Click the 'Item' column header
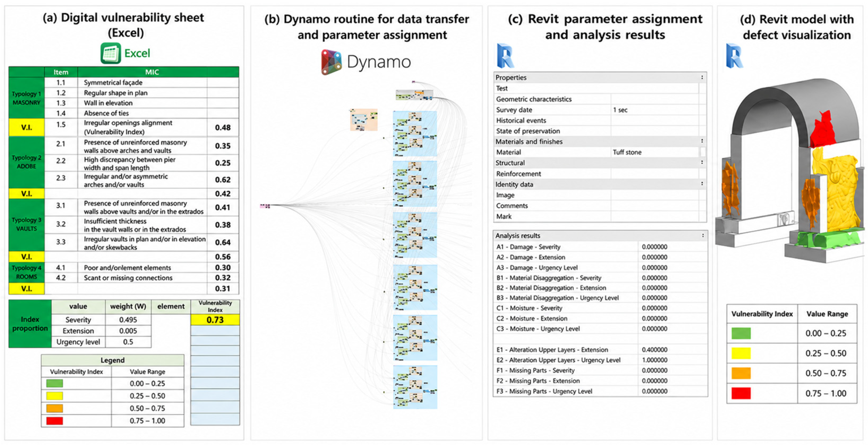The height and width of the screenshot is (445, 868). (61, 72)
